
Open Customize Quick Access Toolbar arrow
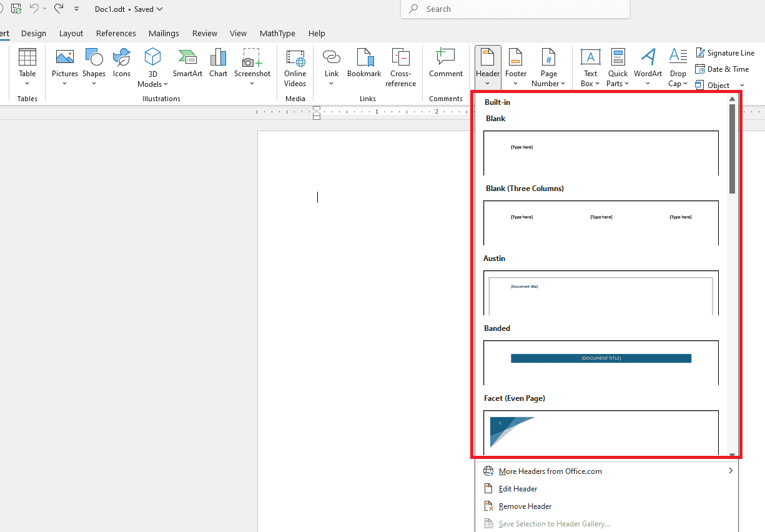(76, 9)
